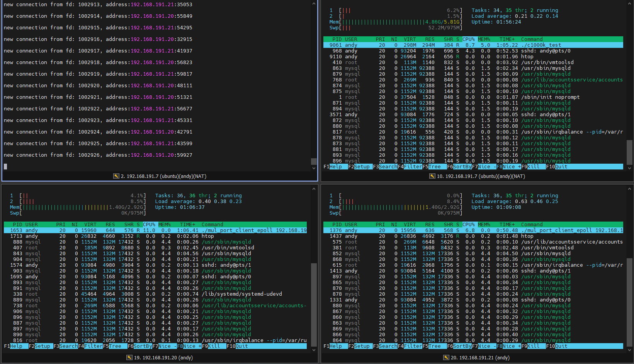Click Quit in the bottom-right htop footer
The height and width of the screenshot is (364, 634).
(561, 346)
